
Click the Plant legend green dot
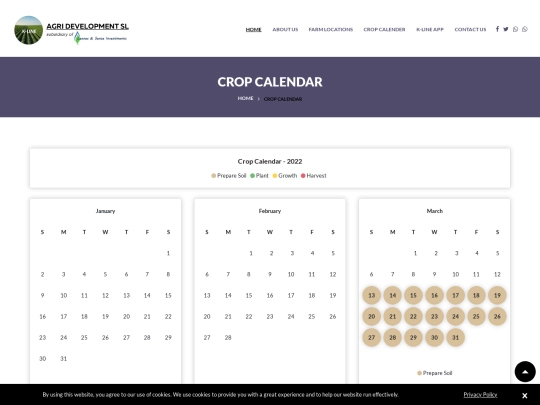(252, 176)
